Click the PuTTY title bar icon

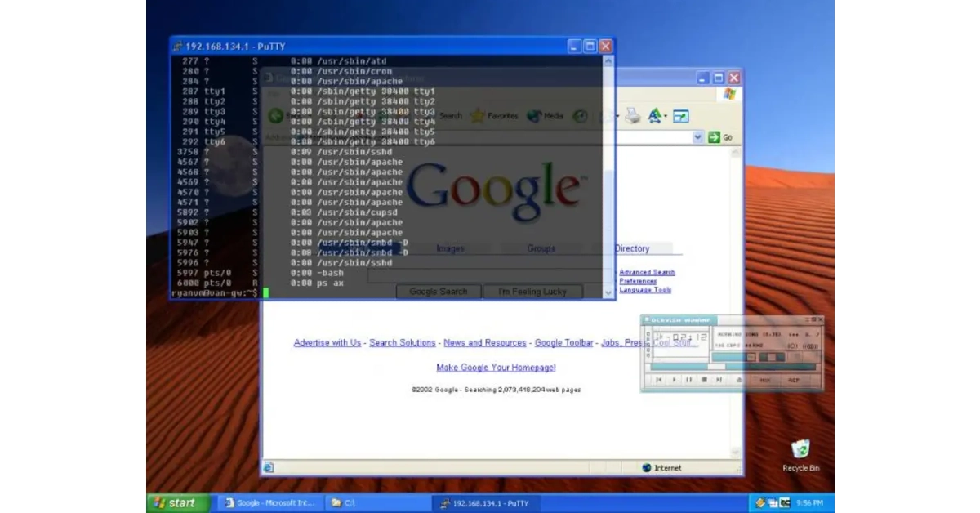point(177,47)
